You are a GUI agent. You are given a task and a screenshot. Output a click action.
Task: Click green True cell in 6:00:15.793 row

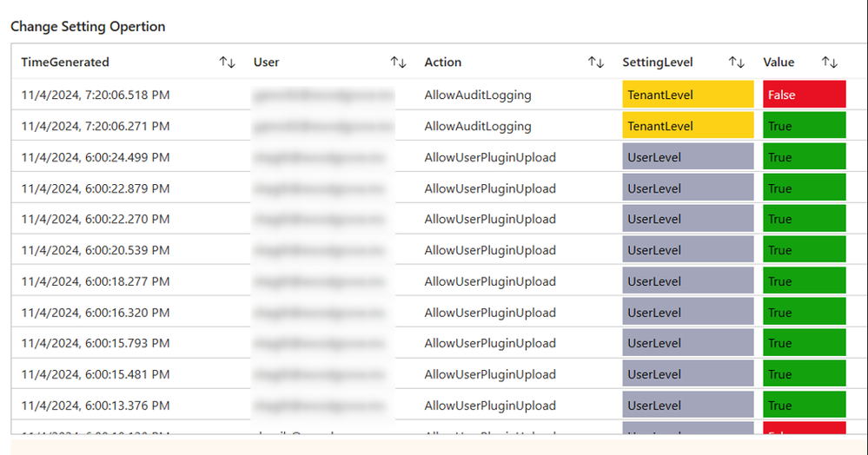(x=805, y=342)
